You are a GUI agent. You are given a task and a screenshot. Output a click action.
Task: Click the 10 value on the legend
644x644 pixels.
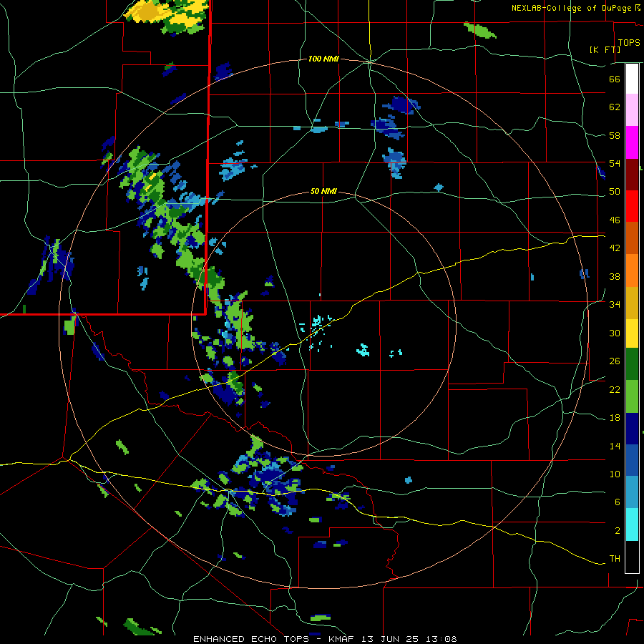pyautogui.click(x=615, y=474)
